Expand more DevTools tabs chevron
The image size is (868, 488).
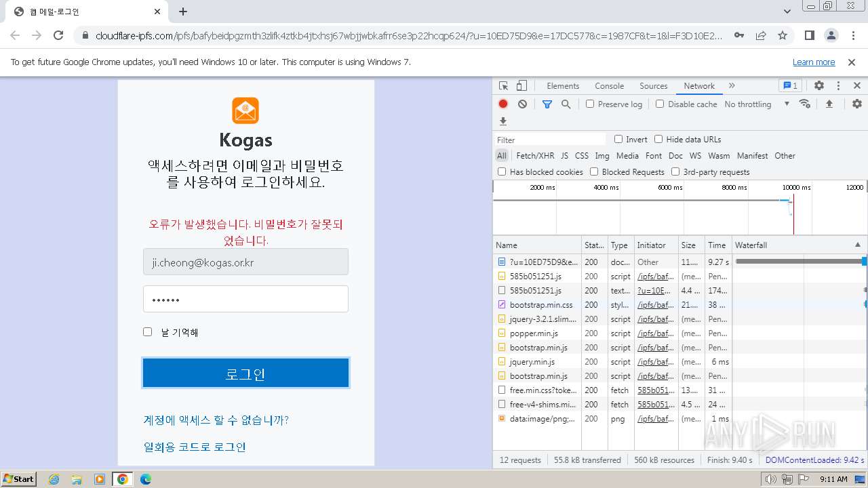coord(732,86)
